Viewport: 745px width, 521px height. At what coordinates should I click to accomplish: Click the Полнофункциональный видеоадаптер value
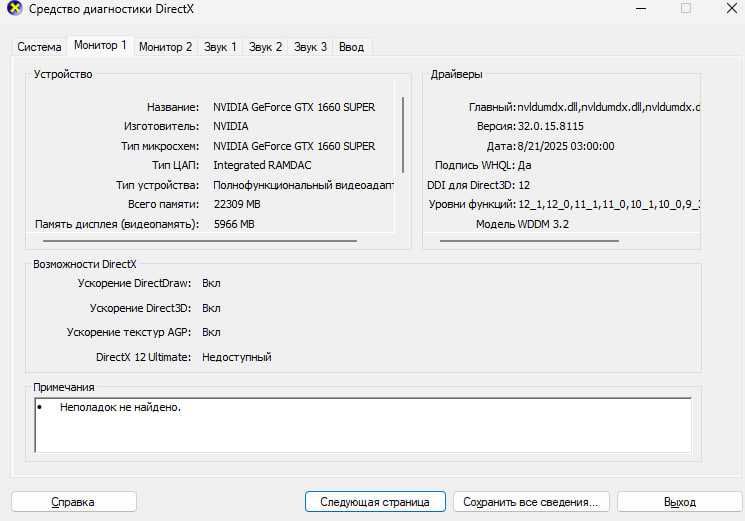pyautogui.click(x=303, y=185)
